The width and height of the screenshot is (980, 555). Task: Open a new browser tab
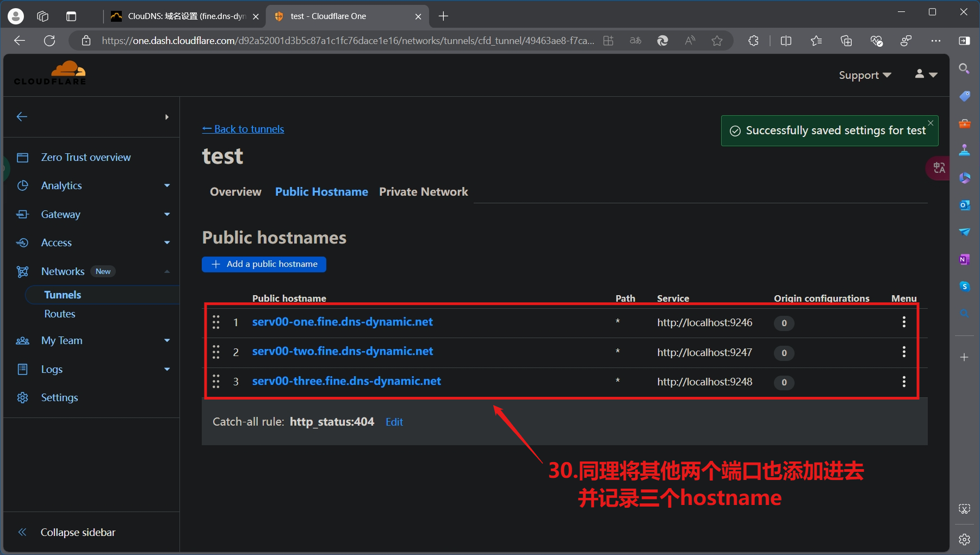(x=443, y=16)
